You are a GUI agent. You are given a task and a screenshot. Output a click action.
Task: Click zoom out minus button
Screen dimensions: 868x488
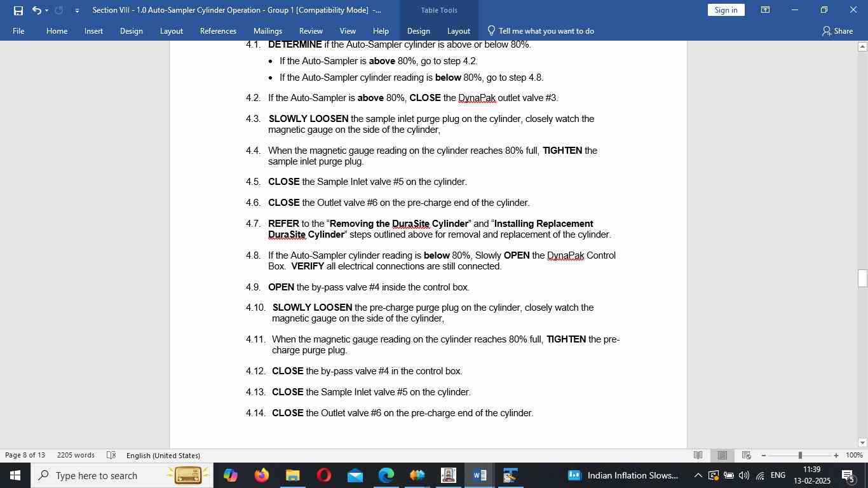tap(763, 455)
